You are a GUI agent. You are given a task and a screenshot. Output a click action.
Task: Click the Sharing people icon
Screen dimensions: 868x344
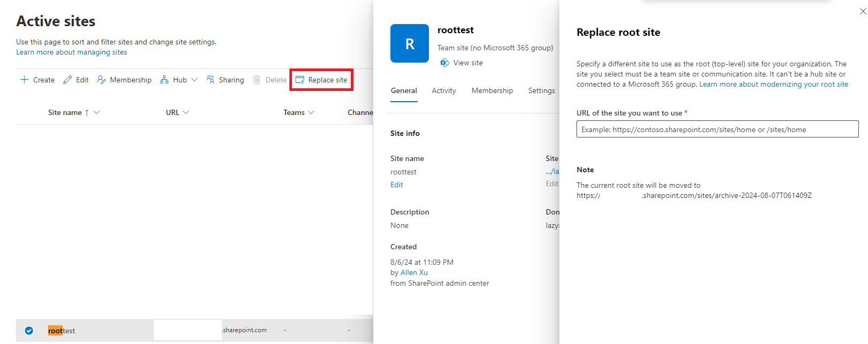click(210, 80)
